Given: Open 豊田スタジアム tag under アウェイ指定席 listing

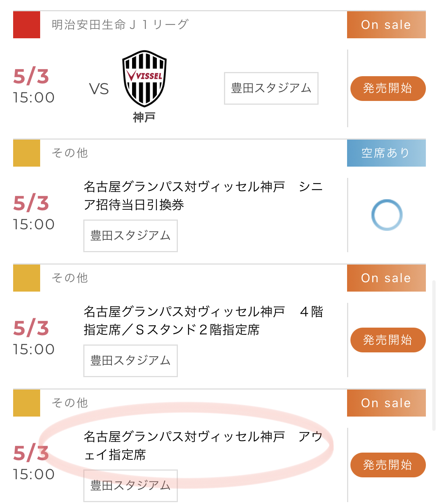Looking at the screenshot, I should click(x=131, y=486).
